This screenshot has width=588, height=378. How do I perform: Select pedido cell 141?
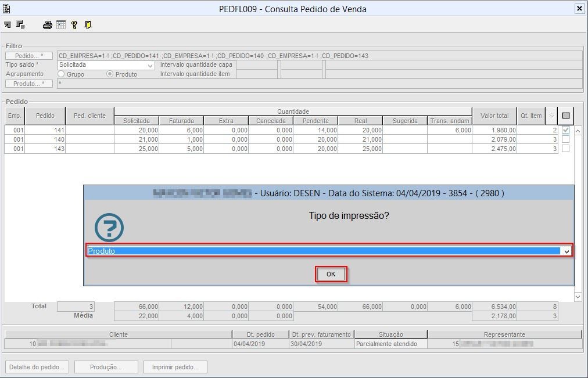click(x=45, y=130)
